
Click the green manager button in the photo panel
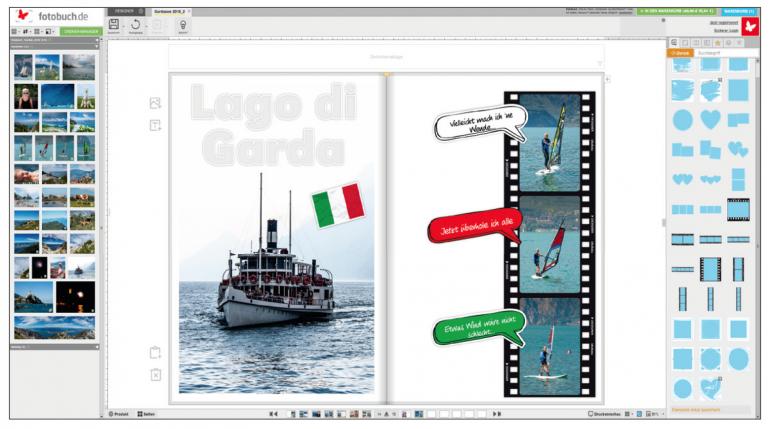click(81, 31)
